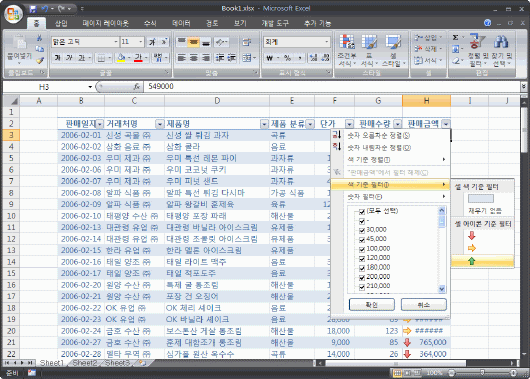Uncheck the 30,000 checkbox
Image resolution: width=530 pixels, height=379 pixels.
[362, 230]
